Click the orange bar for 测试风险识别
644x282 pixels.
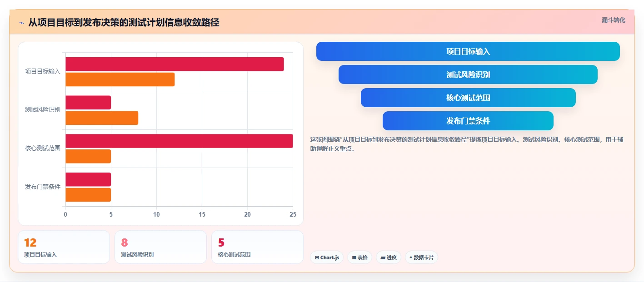pos(102,118)
